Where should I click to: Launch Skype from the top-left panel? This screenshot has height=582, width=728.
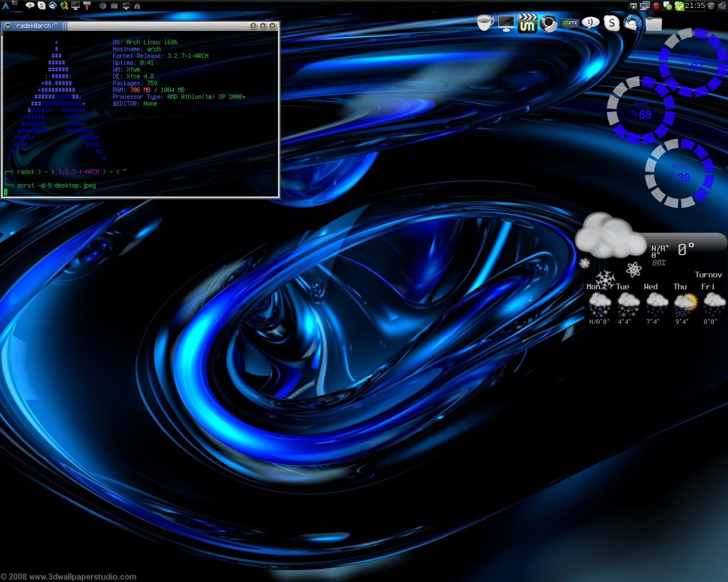[x=42, y=6]
